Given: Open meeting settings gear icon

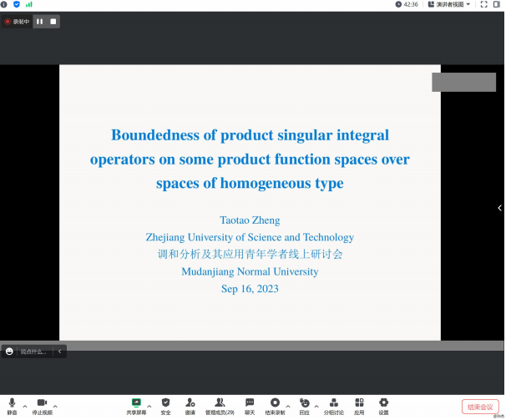Looking at the screenshot, I should [383, 403].
